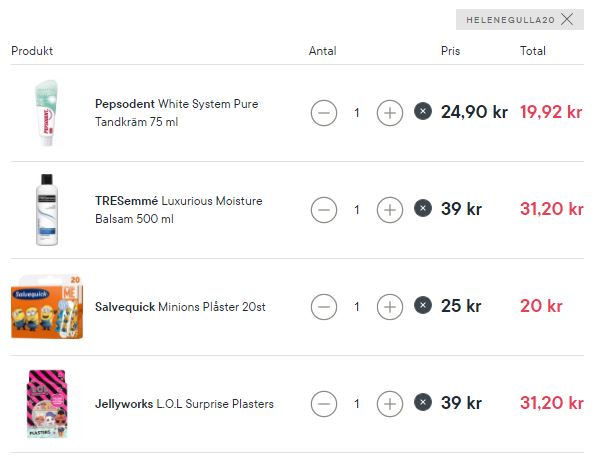Remove Salvequick Minions Plåster from cart
Image resolution: width=595 pixels, height=459 pixels.
(423, 305)
